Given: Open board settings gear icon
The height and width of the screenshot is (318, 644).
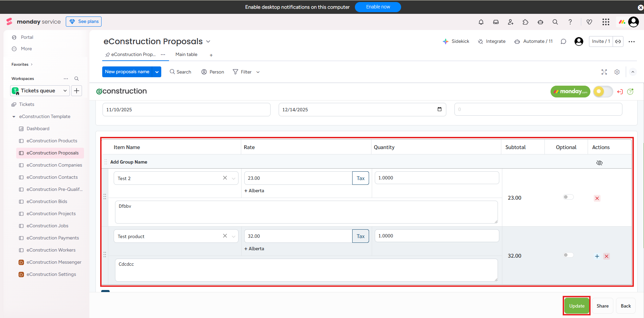Looking at the screenshot, I should (x=617, y=72).
